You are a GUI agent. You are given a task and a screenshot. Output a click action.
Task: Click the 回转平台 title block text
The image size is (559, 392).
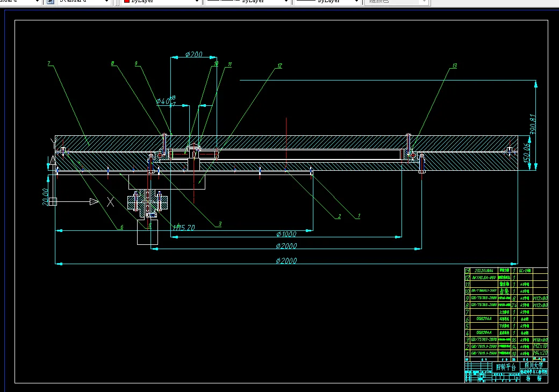tap(506, 367)
